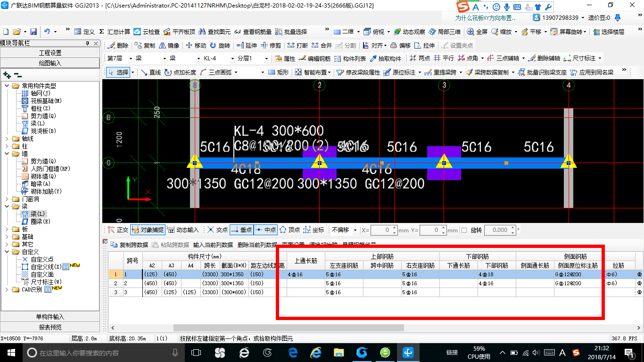
Task: Open 选择楼层 select floor
Action: click(609, 32)
